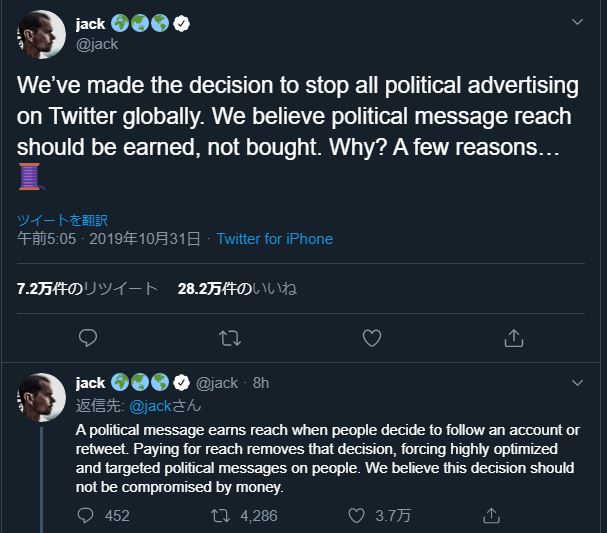
Task: Like the main tweet with the heart
Action: pyautogui.click(x=372, y=339)
